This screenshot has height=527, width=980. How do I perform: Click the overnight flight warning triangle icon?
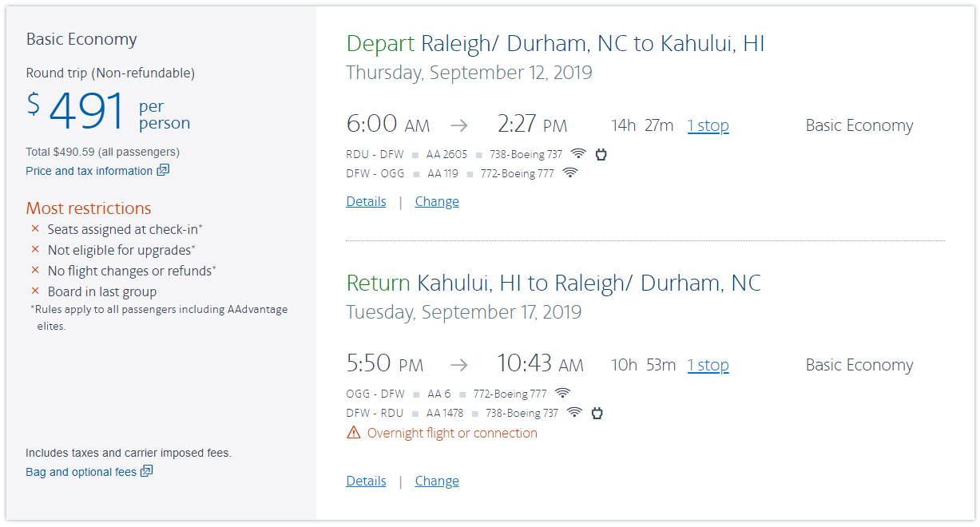tap(353, 433)
